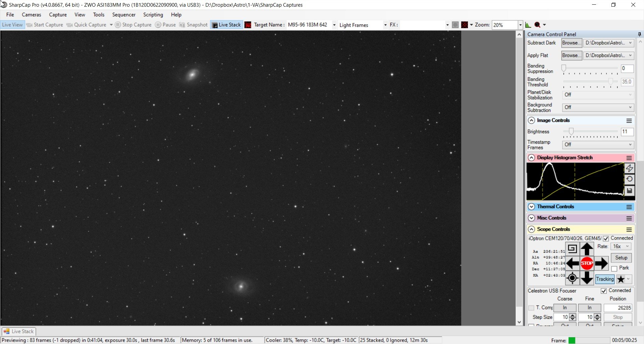
Task: Open the File menu
Action: (10, 15)
